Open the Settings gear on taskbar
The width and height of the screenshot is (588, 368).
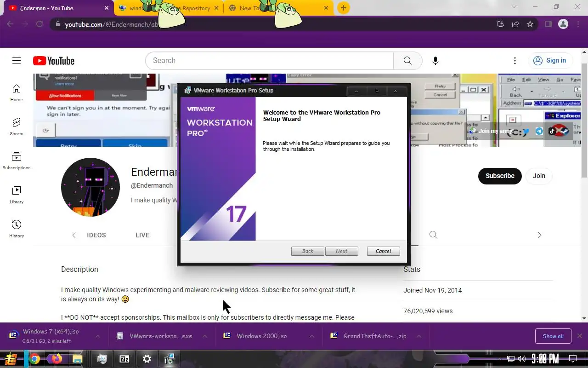pos(147,359)
